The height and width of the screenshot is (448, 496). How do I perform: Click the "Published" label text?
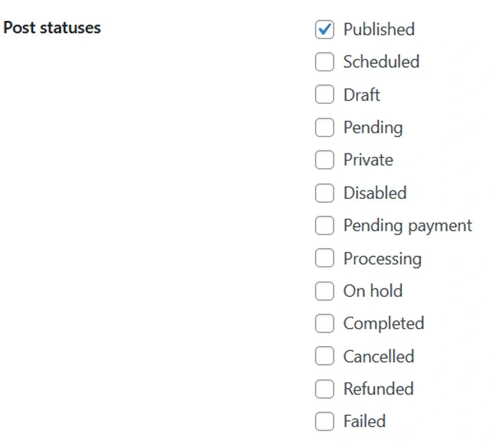(379, 29)
